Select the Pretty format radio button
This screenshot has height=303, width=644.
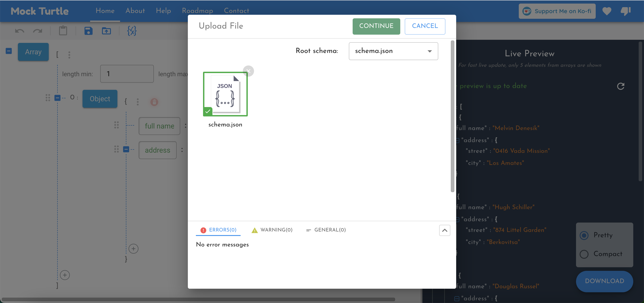tap(584, 235)
